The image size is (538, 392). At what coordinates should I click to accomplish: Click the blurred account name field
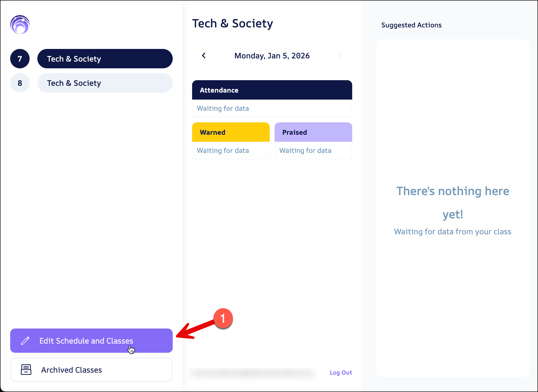[x=252, y=373]
